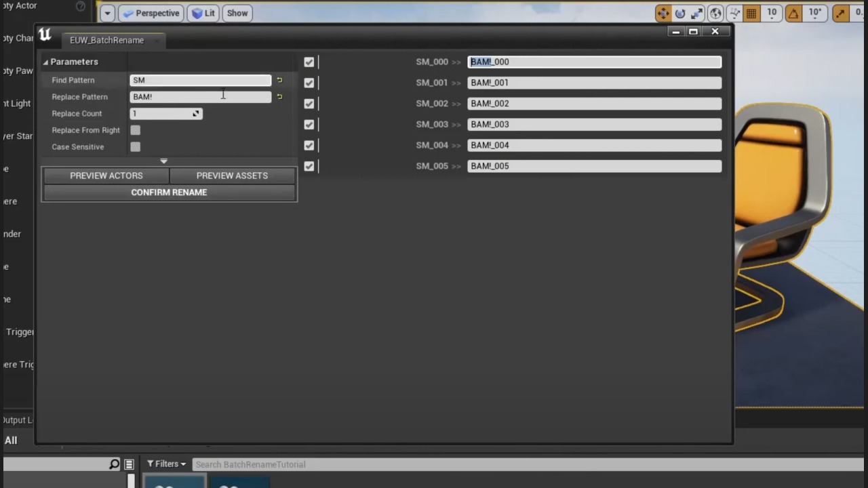The image size is (868, 488).
Task: Click the CONFIRM RENAME button
Action: pyautogui.click(x=169, y=192)
